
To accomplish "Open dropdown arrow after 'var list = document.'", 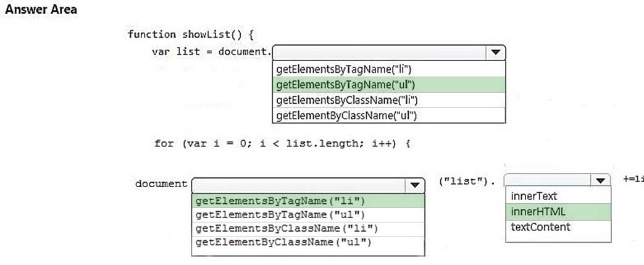I will point(494,53).
